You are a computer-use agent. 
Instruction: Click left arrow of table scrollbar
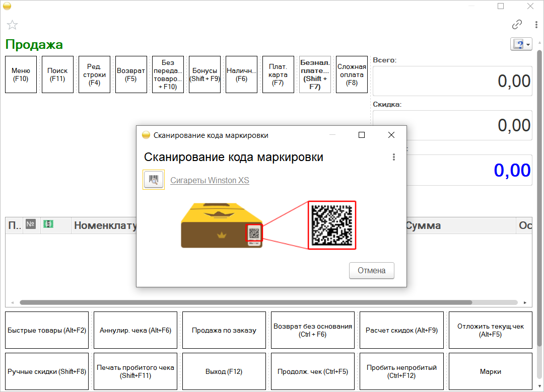point(13,302)
